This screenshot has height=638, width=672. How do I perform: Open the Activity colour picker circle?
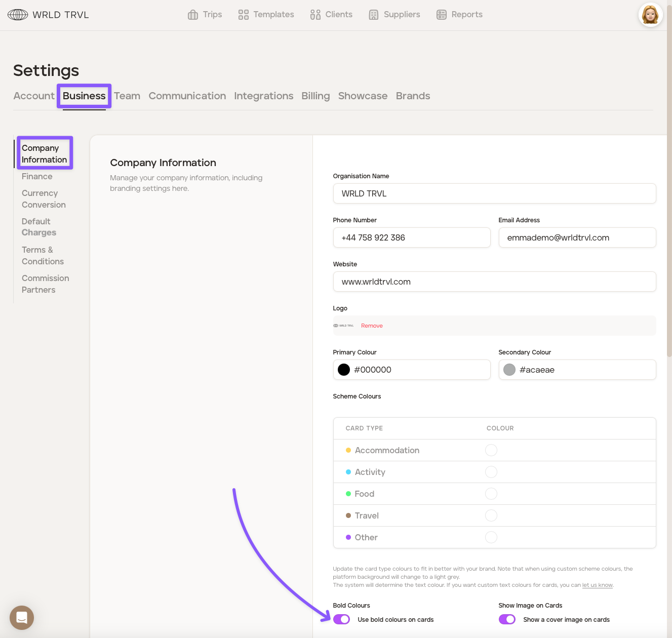(491, 472)
